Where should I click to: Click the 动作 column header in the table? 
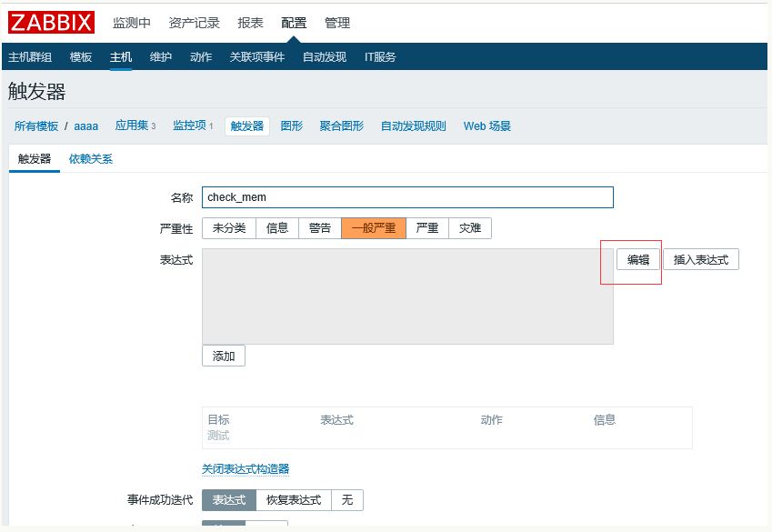click(x=491, y=420)
